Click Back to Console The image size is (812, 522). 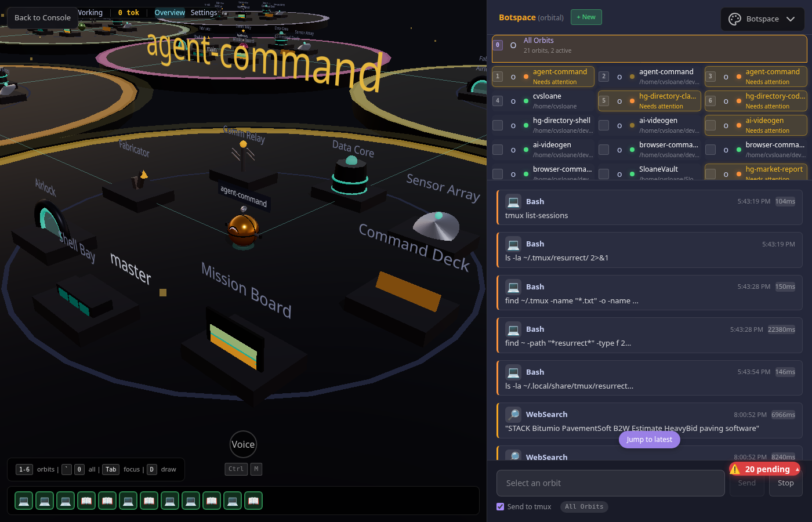(x=42, y=17)
